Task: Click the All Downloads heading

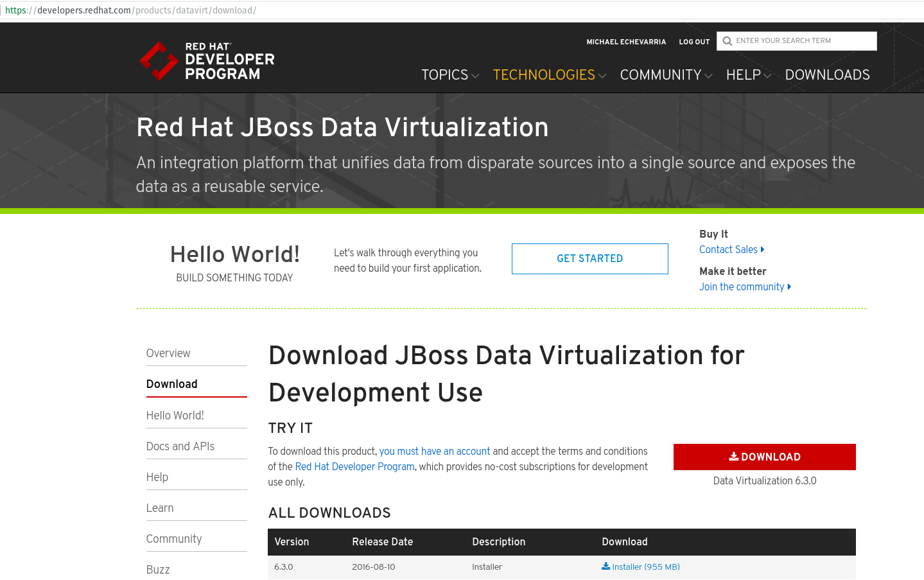Action: [x=329, y=513]
